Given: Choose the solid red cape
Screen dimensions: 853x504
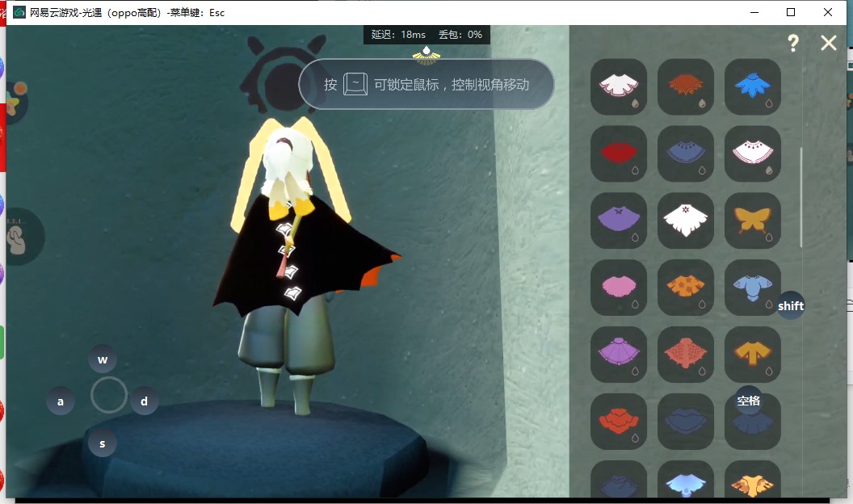Looking at the screenshot, I should (x=619, y=153).
